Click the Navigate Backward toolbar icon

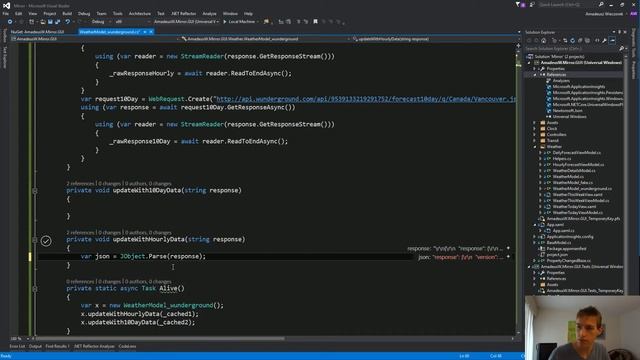pos(10,22)
